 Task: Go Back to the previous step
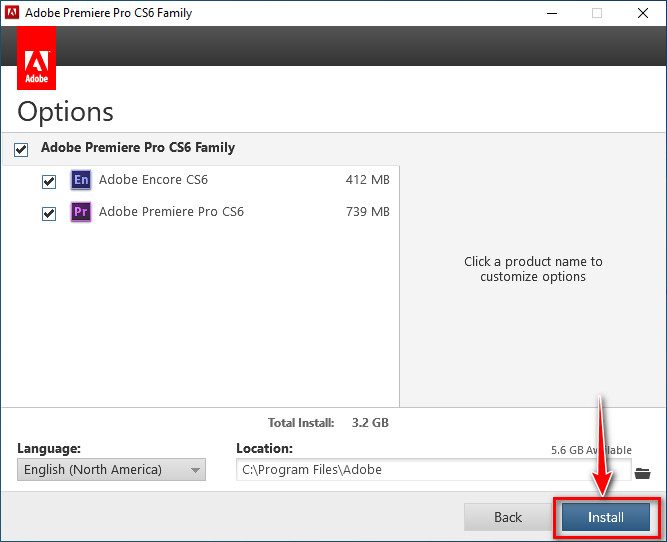pyautogui.click(x=508, y=517)
